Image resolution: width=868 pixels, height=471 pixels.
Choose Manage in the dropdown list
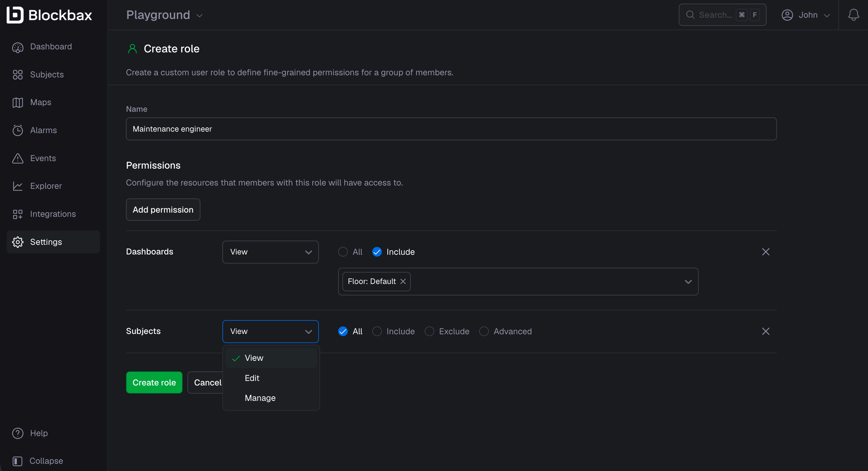[271, 398]
